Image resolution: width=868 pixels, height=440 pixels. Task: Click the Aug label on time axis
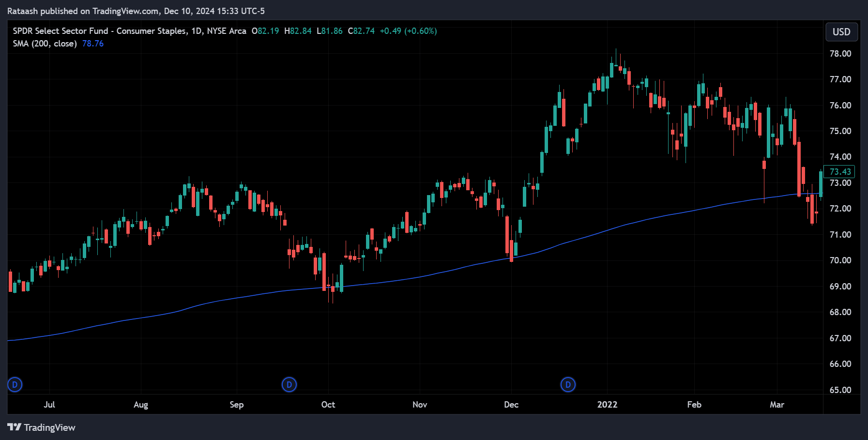point(141,405)
